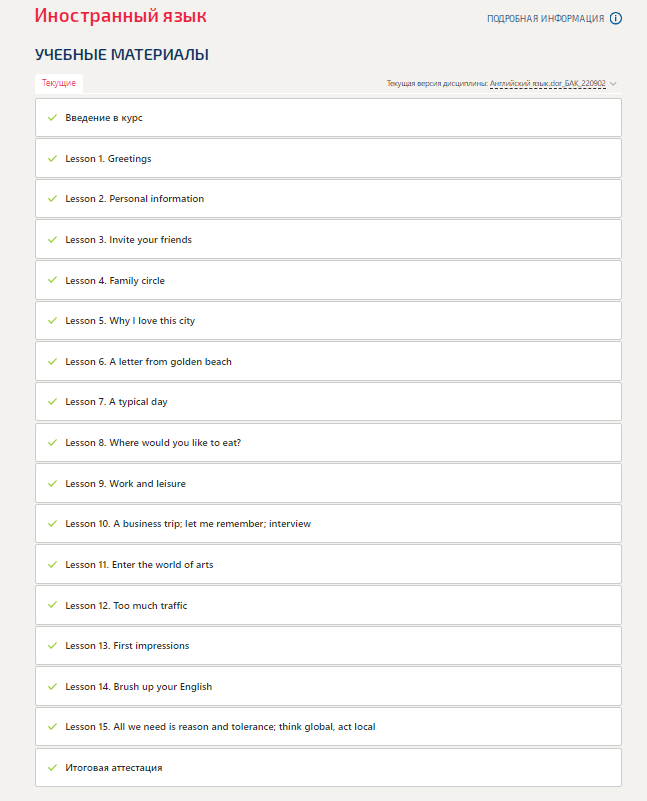This screenshot has height=801, width=647.
Task: Expand Lesson 5. Why I love this city
Action: [130, 321]
